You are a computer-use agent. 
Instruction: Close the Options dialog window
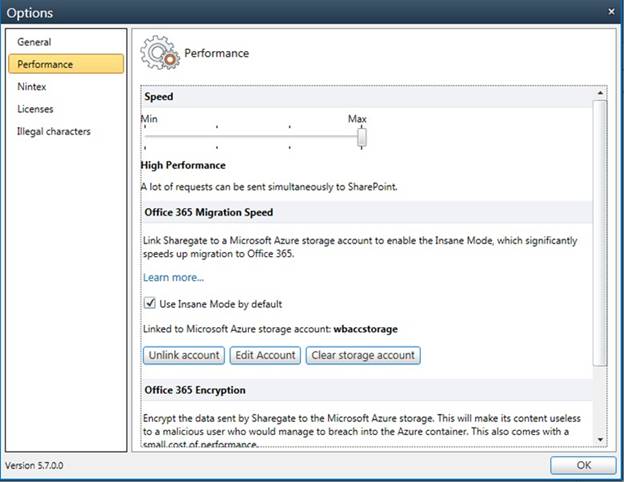click(x=611, y=12)
